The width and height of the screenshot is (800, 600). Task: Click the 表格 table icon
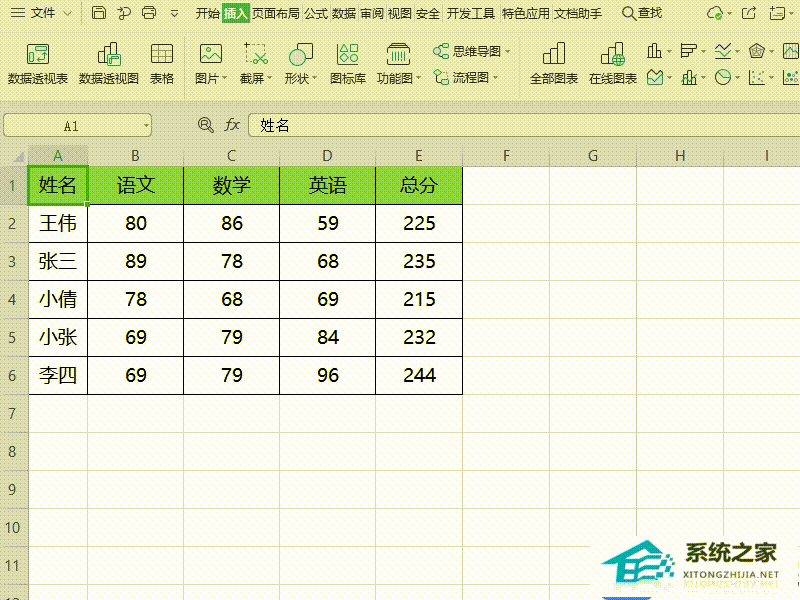point(162,64)
